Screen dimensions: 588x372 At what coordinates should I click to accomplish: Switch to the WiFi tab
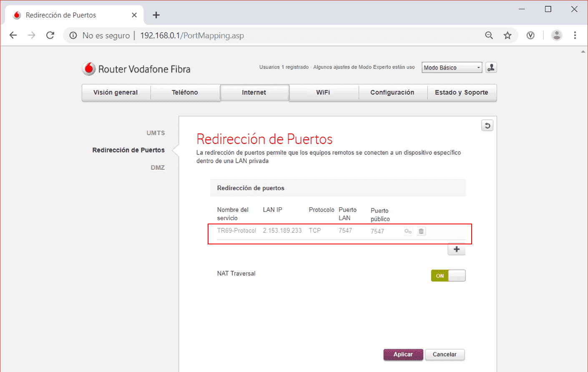pos(323,93)
